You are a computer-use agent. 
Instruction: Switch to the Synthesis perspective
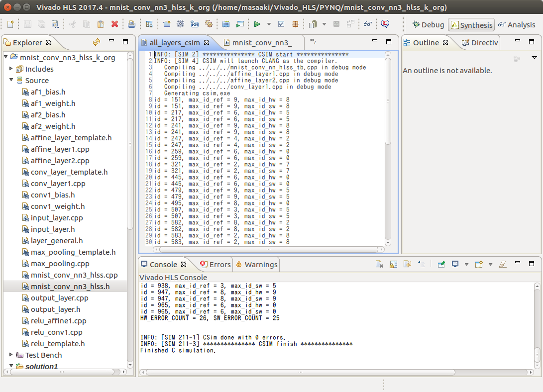tap(471, 25)
